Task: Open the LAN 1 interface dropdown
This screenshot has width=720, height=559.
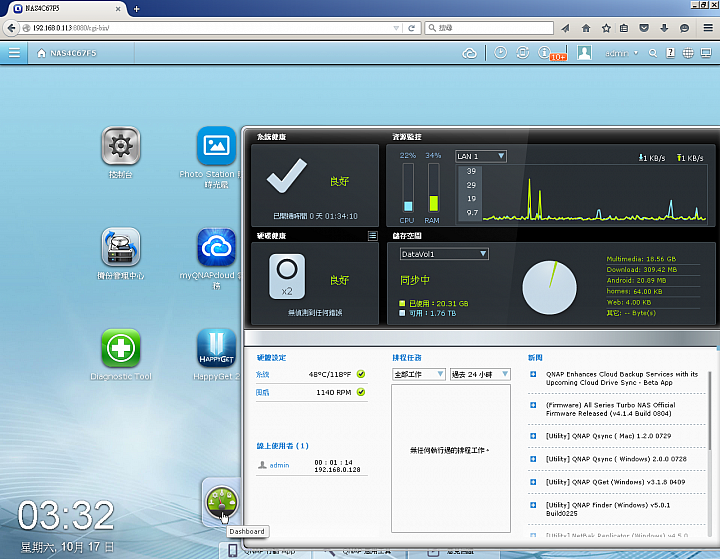Action: point(481,156)
